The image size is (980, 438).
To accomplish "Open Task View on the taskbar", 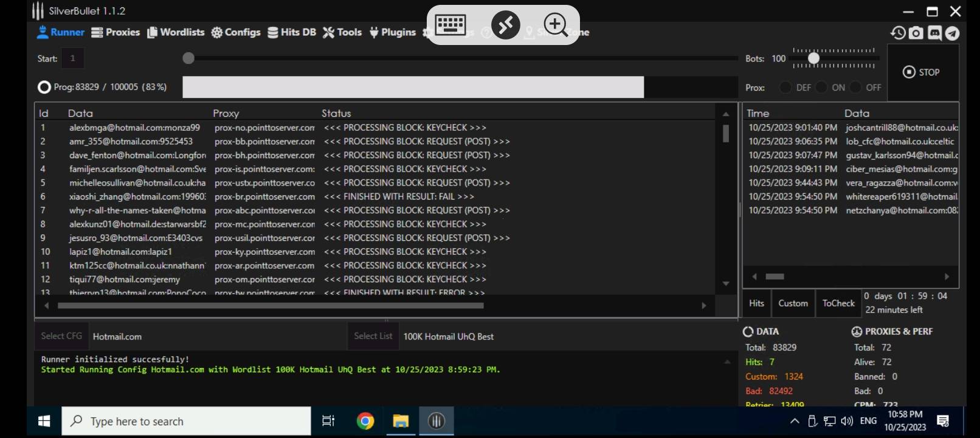I will coord(328,421).
